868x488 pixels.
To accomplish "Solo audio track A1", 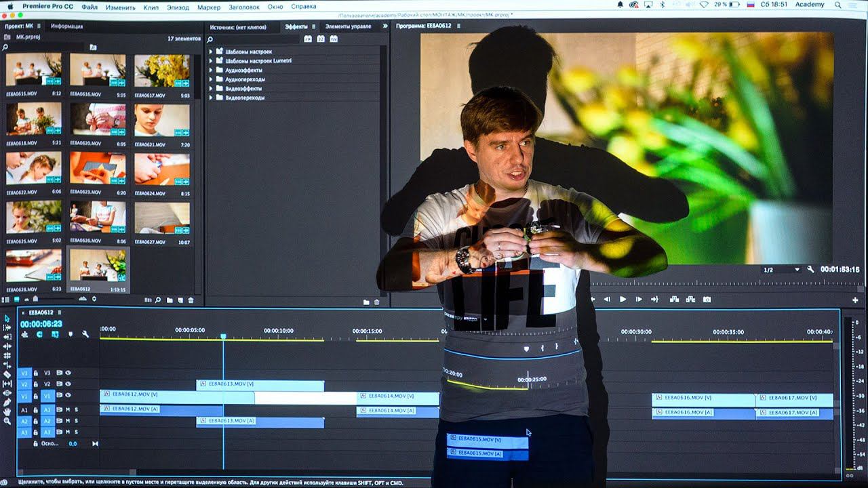I will point(76,409).
